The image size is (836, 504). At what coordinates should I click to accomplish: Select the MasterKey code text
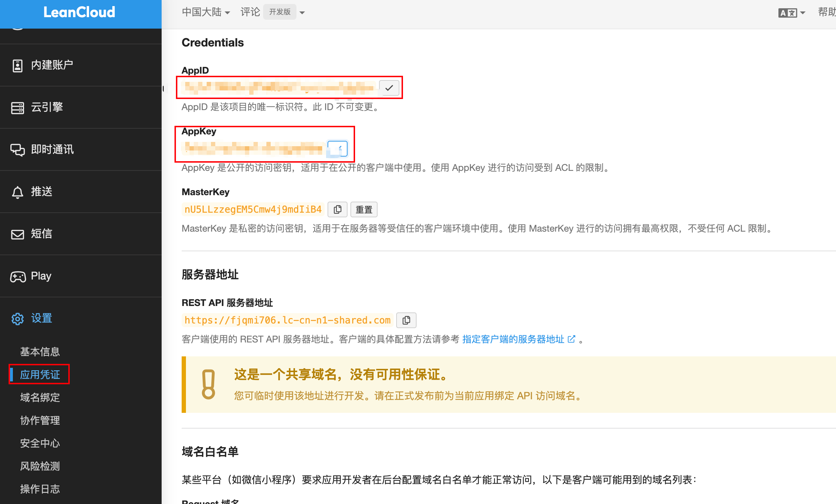coord(253,209)
